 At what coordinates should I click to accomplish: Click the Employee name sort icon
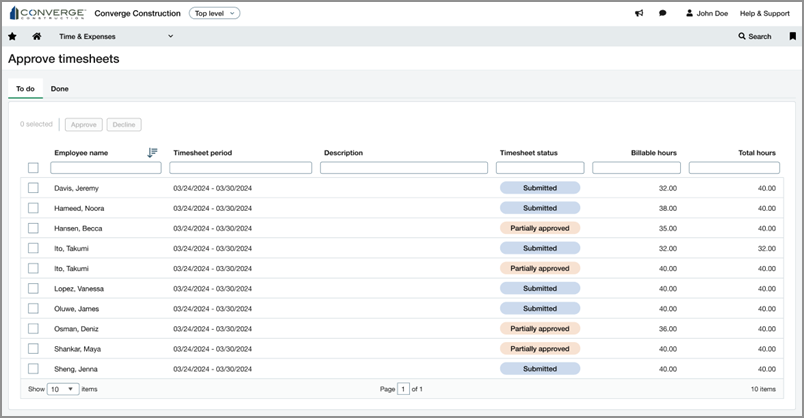pos(152,153)
